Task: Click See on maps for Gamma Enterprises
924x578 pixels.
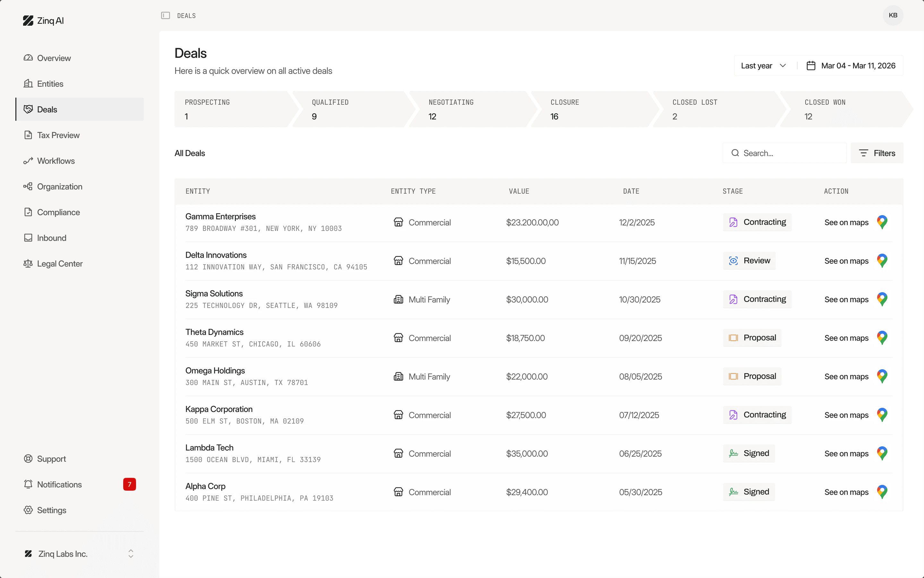Action: [846, 223]
